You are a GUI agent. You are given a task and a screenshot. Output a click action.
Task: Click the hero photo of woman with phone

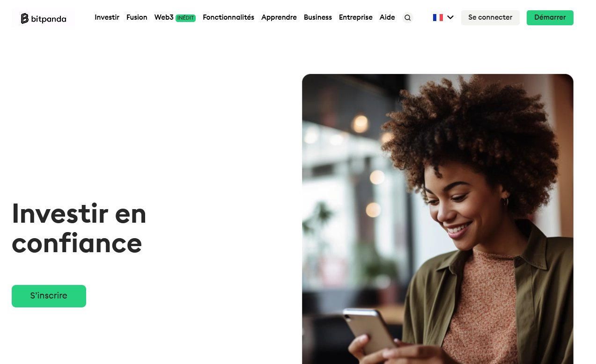[438, 219]
